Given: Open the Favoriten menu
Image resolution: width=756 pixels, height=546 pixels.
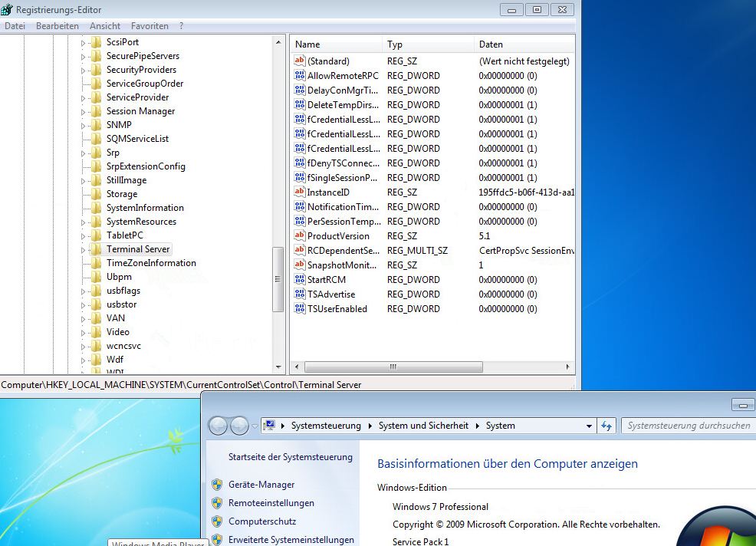Looking at the screenshot, I should [x=150, y=26].
